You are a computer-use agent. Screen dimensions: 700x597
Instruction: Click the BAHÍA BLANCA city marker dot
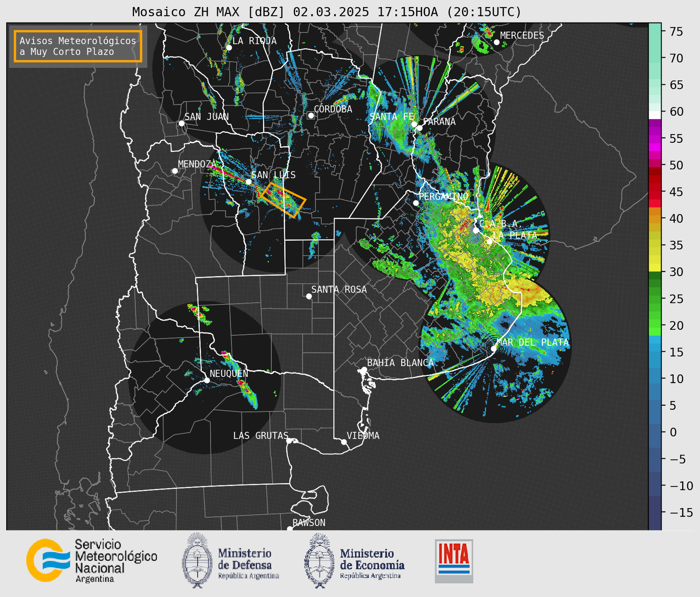pyautogui.click(x=364, y=369)
